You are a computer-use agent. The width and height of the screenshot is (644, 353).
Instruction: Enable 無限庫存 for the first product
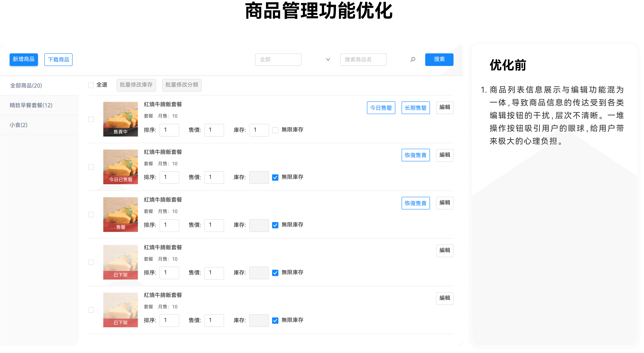275,130
